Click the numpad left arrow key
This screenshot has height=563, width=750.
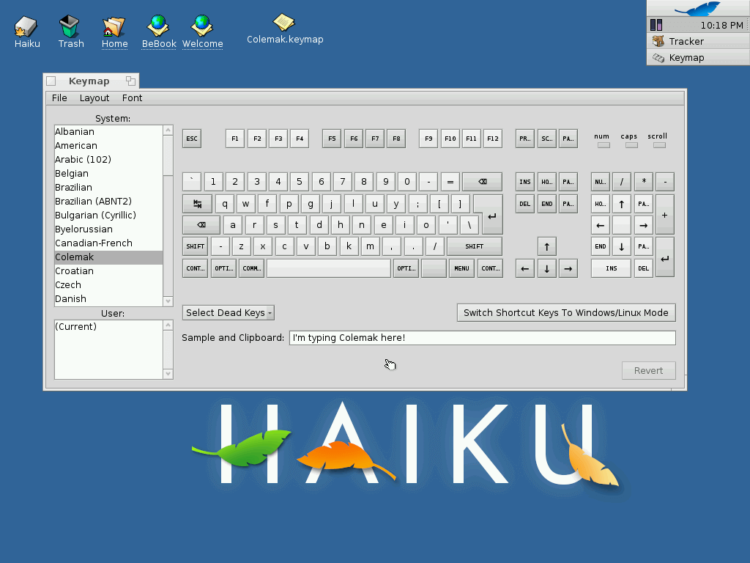coord(600,225)
